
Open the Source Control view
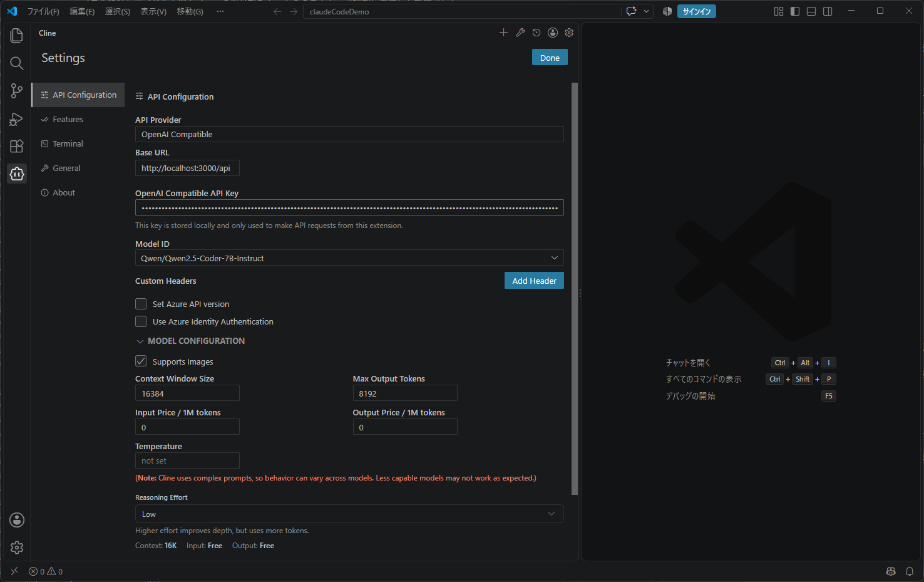17,91
